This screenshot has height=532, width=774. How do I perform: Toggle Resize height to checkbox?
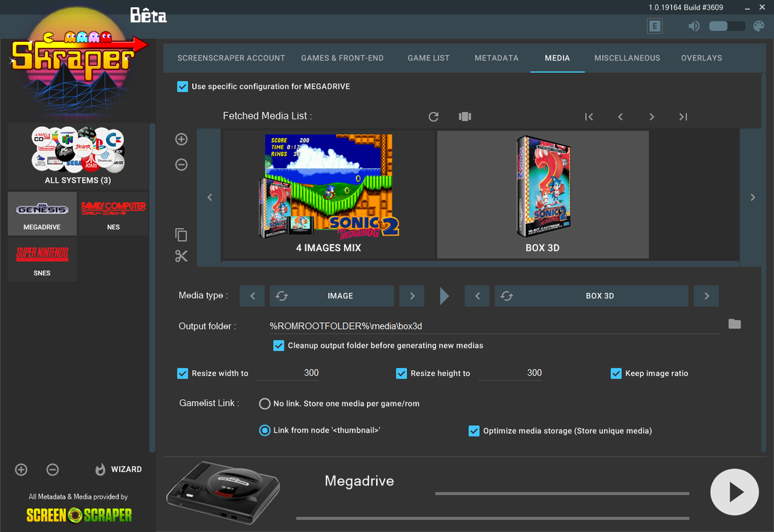point(401,373)
